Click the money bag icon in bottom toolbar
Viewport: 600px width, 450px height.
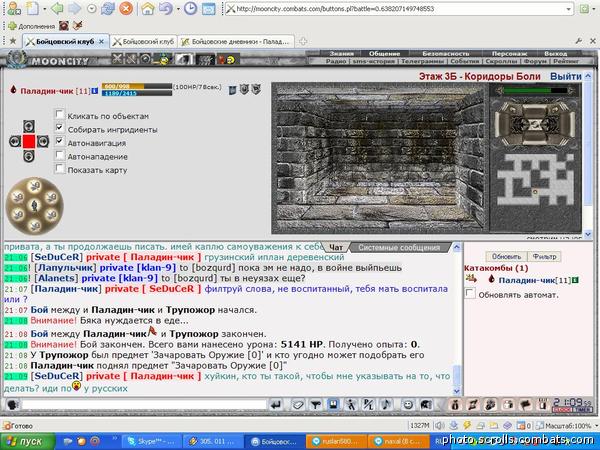point(455,404)
